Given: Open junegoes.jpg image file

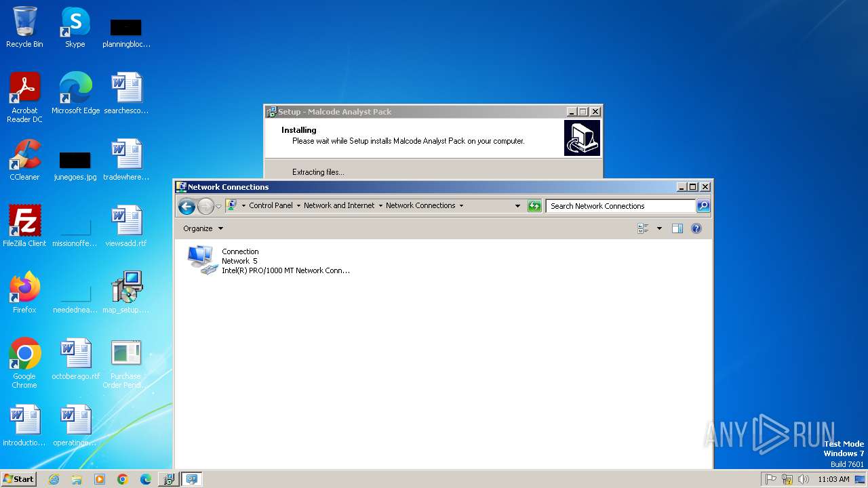Looking at the screenshot, I should point(75,165).
